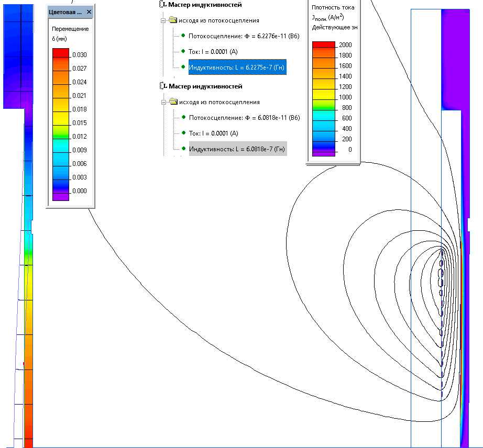Click the 'Действующее зн' label in current density legend
Image resolution: width=483 pixels, height=448 pixels.
coord(335,27)
